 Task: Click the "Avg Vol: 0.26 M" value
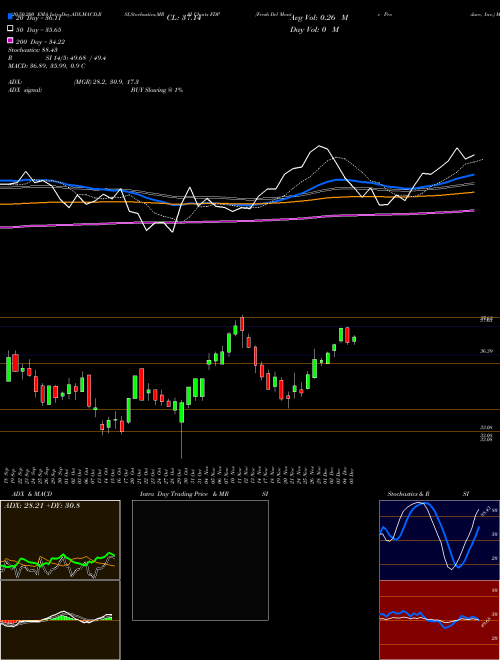[319, 18]
